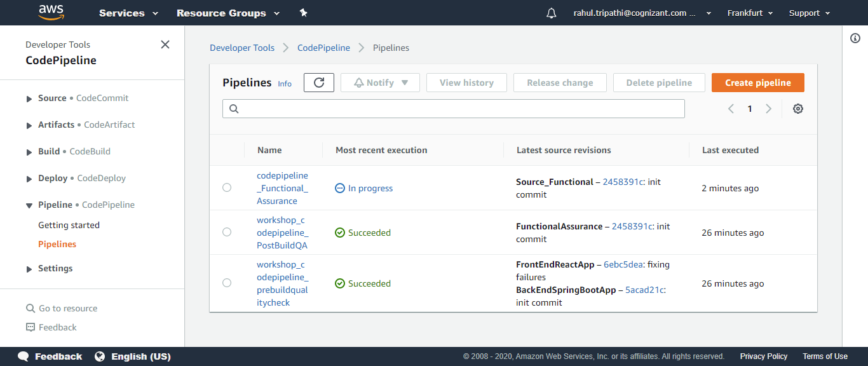This screenshot has height=366, width=868.
Task: Click the search magnifier in Go to resource
Action: coord(31,308)
